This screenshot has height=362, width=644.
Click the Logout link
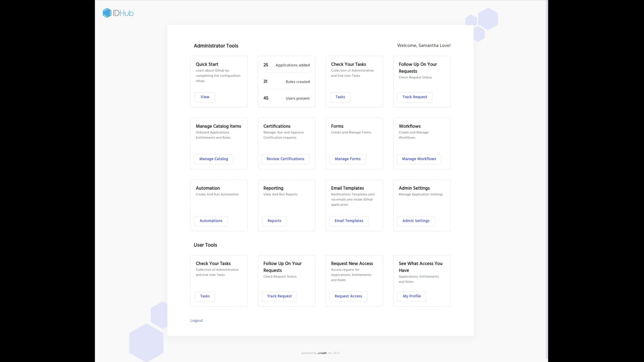point(197,321)
